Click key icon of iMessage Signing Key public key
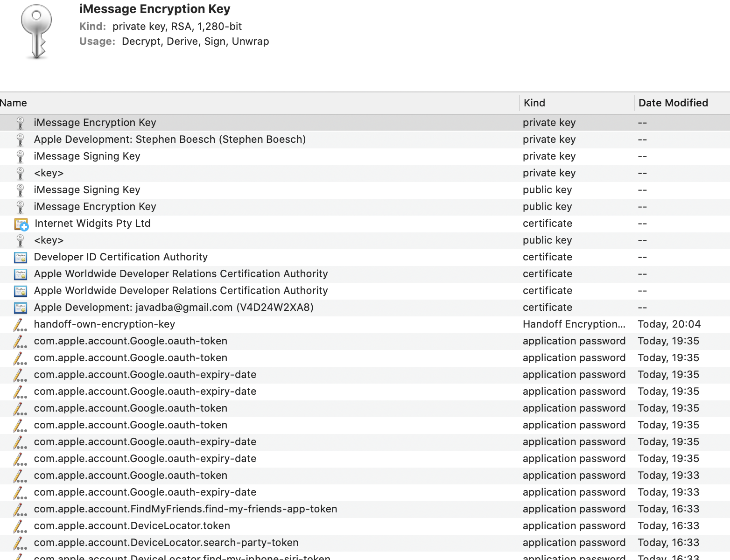This screenshot has width=730, height=560. click(20, 190)
